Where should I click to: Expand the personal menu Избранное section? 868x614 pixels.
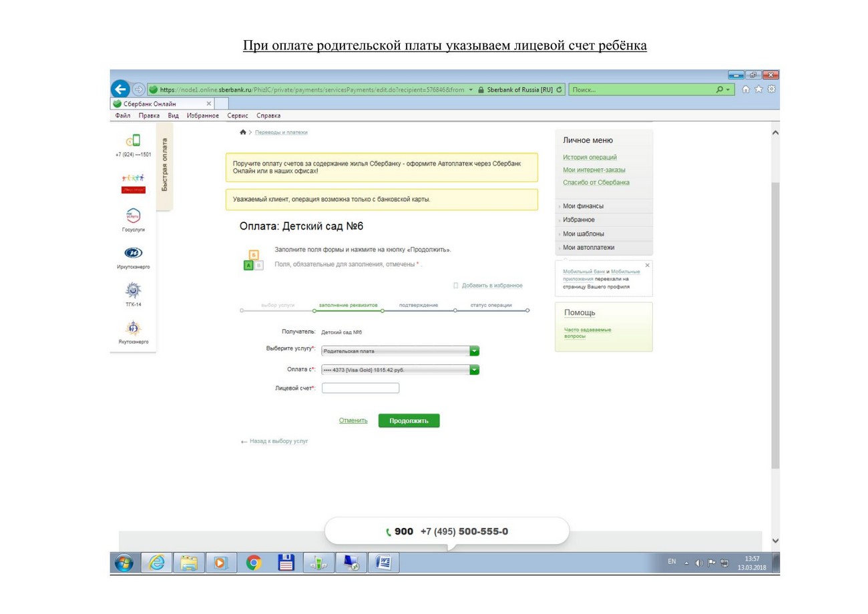point(604,220)
